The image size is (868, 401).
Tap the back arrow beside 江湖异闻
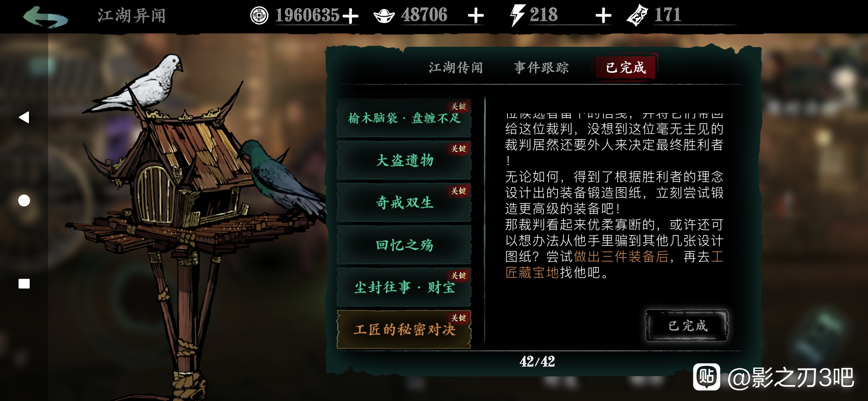click(x=45, y=16)
